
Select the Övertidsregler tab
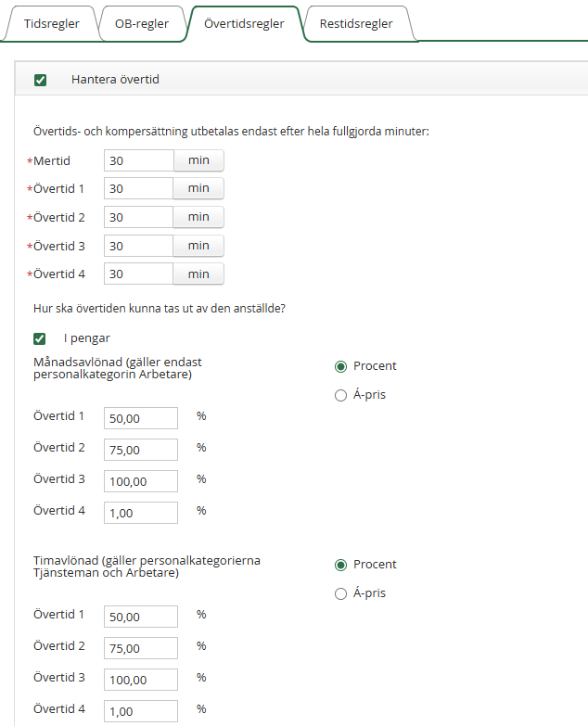pyautogui.click(x=246, y=24)
